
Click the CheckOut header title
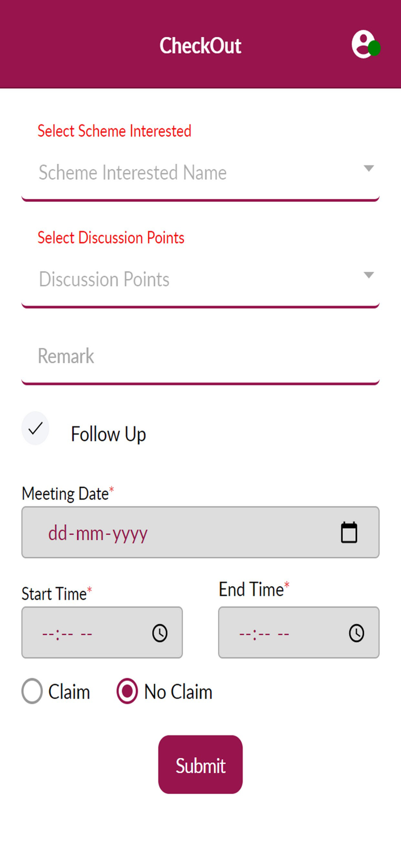click(200, 46)
